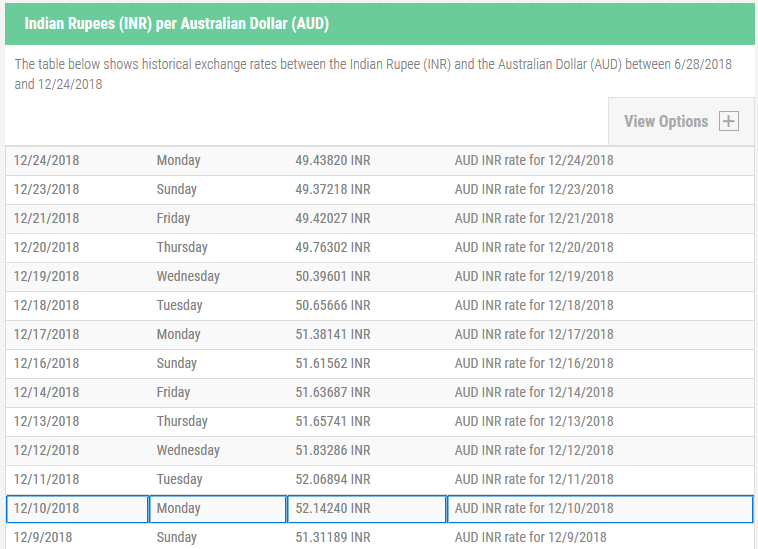758x549 pixels.
Task: Select the 12/10/2018 date cell
Action: 77,509
